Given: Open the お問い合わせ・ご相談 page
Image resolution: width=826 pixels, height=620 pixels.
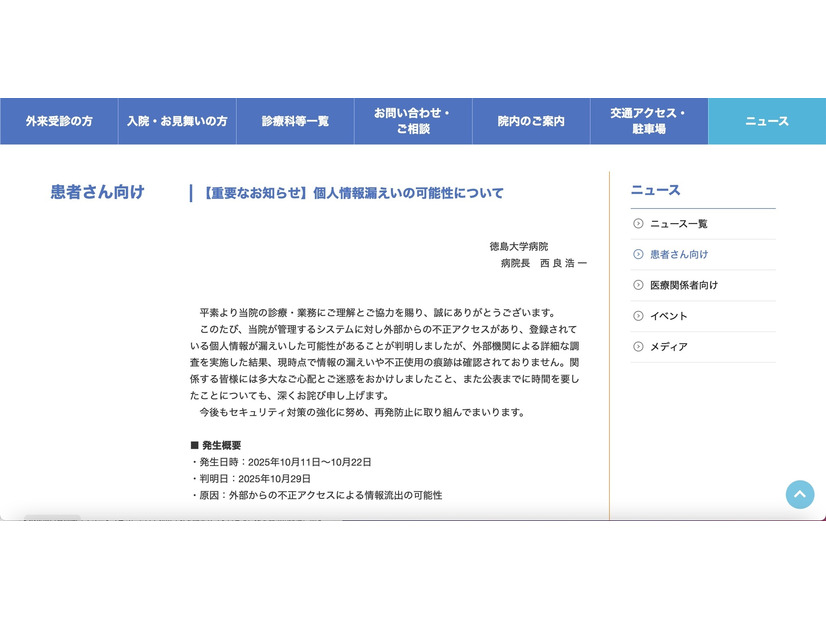Looking at the screenshot, I should pos(412,121).
